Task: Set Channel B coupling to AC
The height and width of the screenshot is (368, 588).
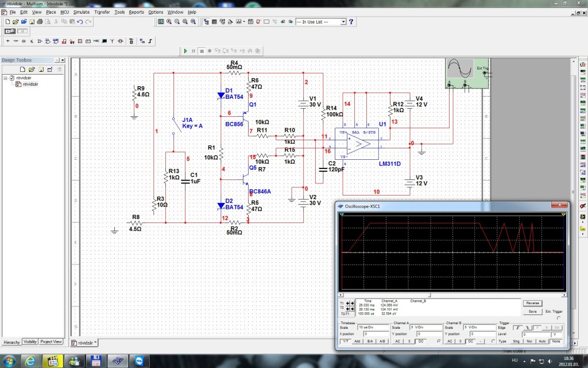Action: coord(450,341)
